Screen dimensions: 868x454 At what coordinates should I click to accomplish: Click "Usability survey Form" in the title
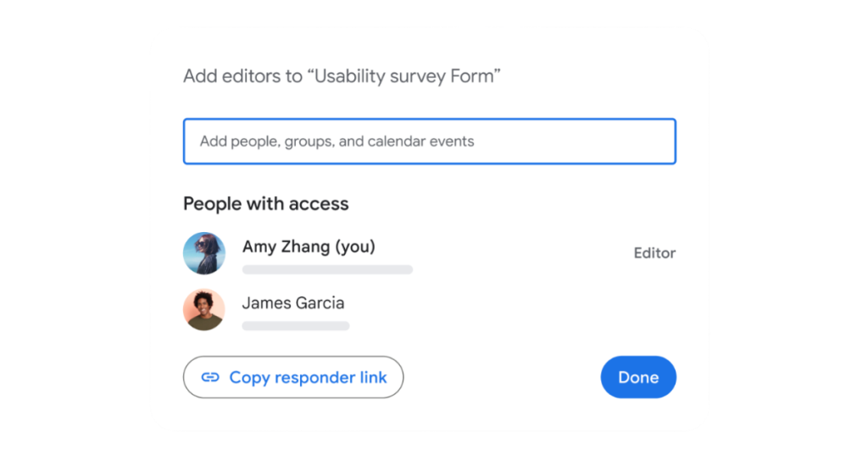coord(408,76)
